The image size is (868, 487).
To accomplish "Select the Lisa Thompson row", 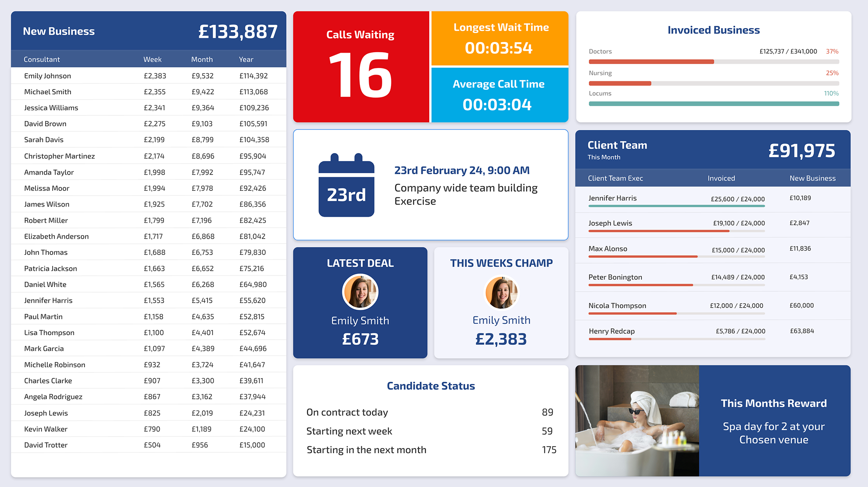I will click(149, 333).
